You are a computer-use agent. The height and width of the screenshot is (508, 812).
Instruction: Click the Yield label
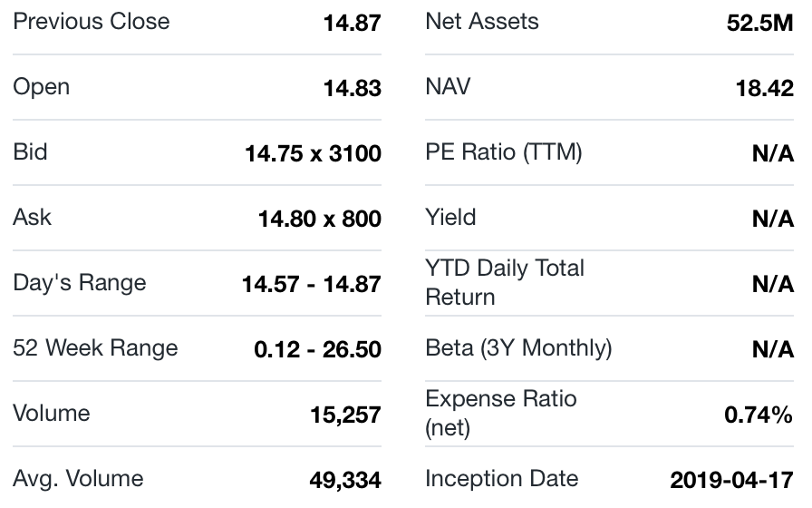click(x=450, y=218)
